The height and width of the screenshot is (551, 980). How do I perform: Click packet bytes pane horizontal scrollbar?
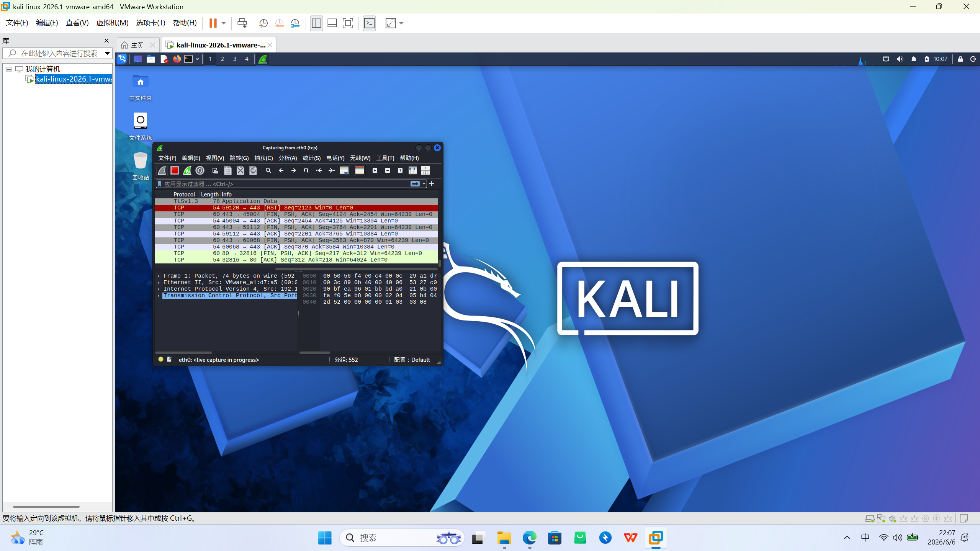(315, 353)
